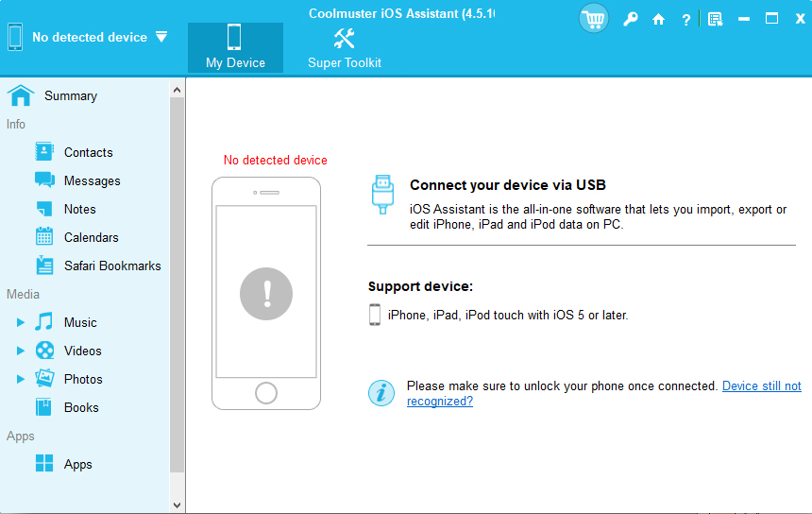This screenshot has width=812, height=514.
Task: Open the No detected device dropdown arrow
Action: 161,37
